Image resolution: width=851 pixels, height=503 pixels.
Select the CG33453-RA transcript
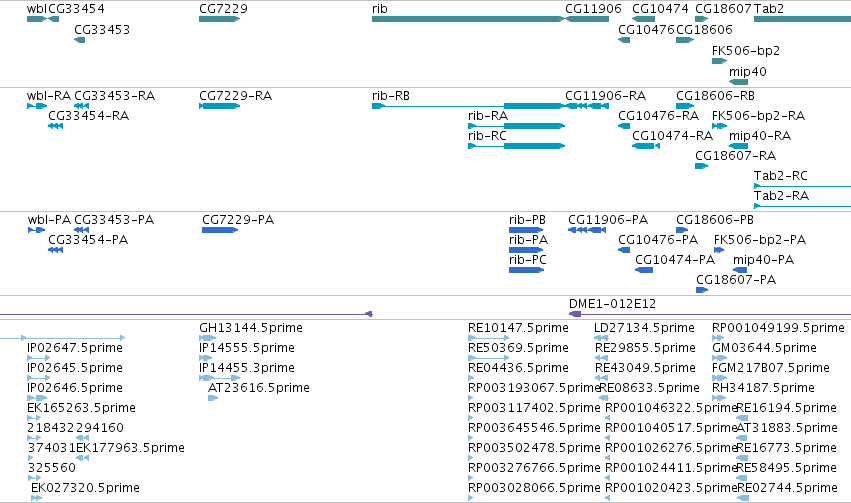(x=81, y=106)
